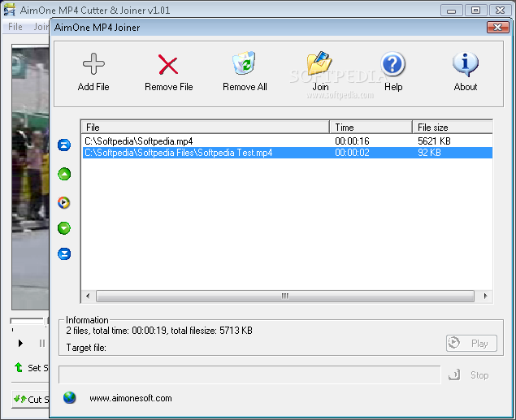Click the Remove File red X icon

tap(168, 64)
